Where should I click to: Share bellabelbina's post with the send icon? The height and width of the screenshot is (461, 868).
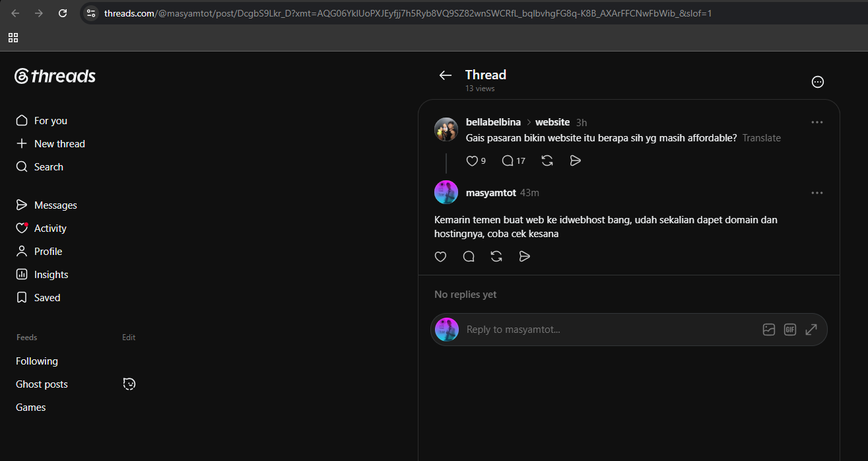(x=575, y=160)
